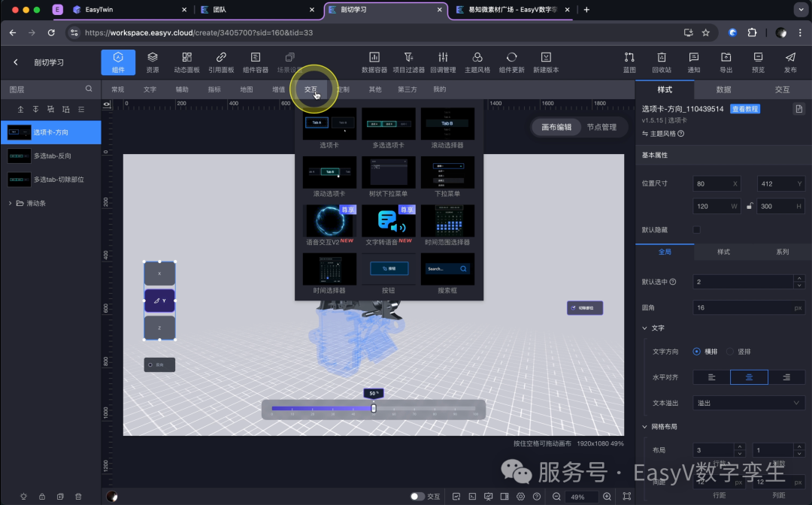
Task: Select the 下拉菜单 component thumbnail
Action: pyautogui.click(x=447, y=172)
